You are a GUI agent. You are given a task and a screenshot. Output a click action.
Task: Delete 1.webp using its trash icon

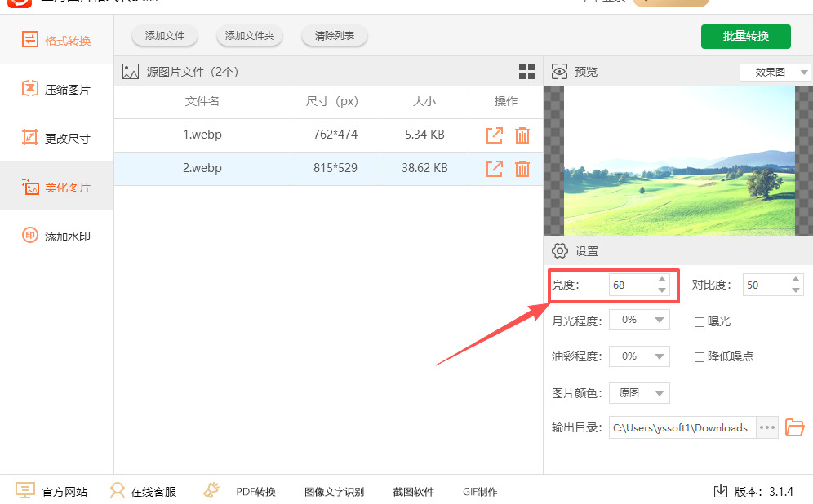[x=522, y=135]
